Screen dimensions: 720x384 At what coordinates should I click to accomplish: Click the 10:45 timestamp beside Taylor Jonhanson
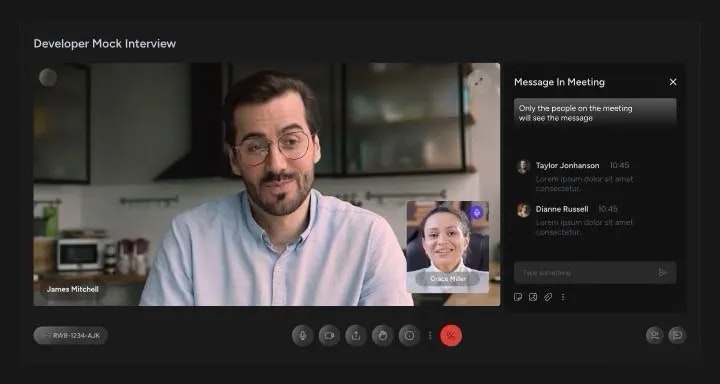coord(619,165)
